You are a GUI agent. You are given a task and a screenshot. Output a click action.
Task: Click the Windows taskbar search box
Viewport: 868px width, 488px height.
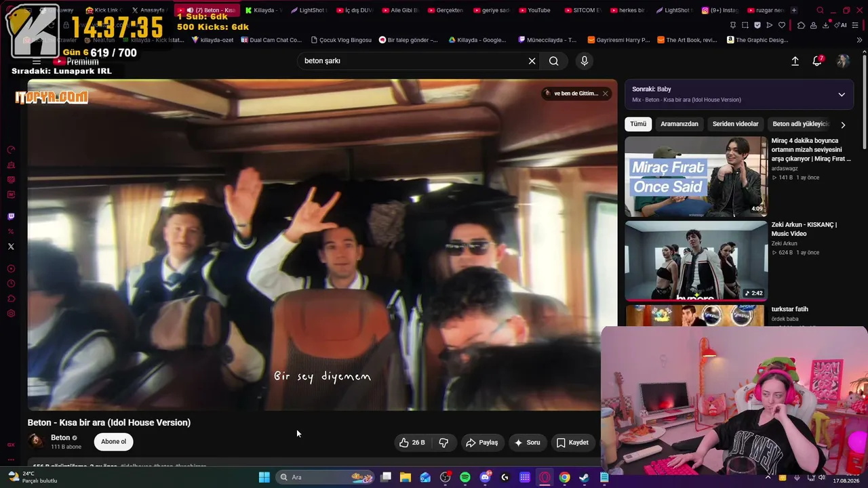(x=326, y=477)
